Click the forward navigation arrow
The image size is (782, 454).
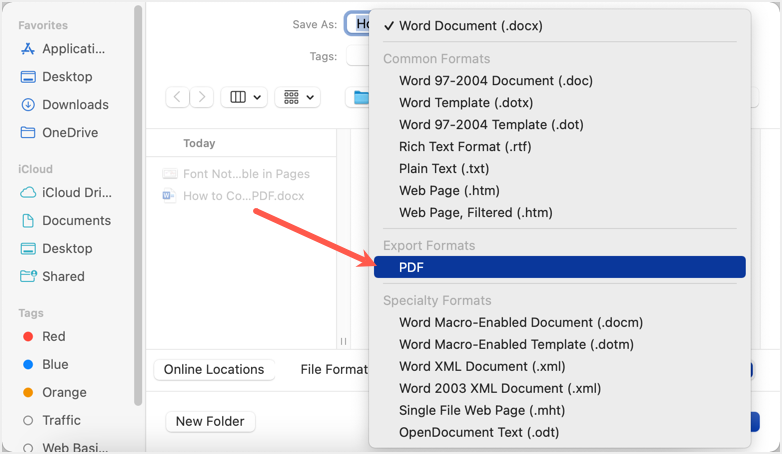click(203, 97)
